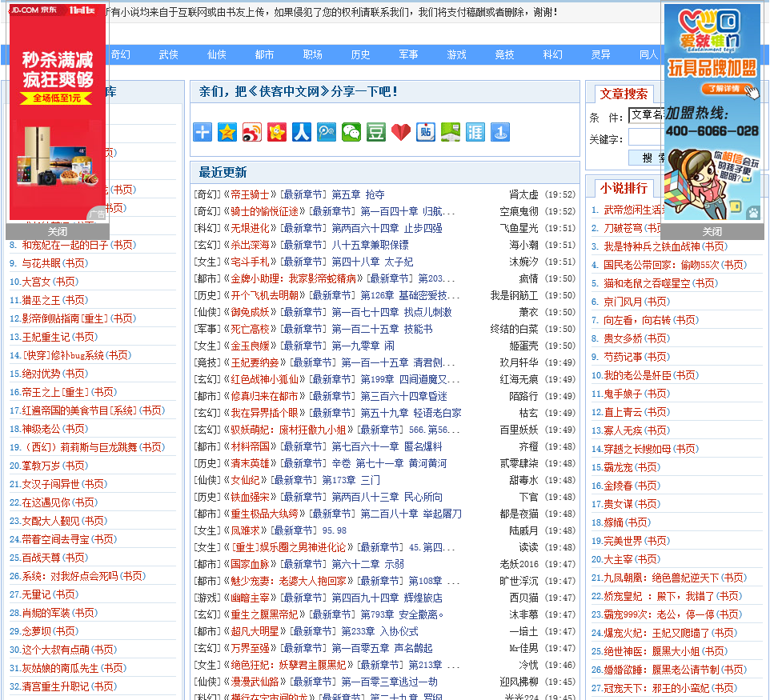
Task: Open the 游戏 navigation item
Action: (x=457, y=54)
